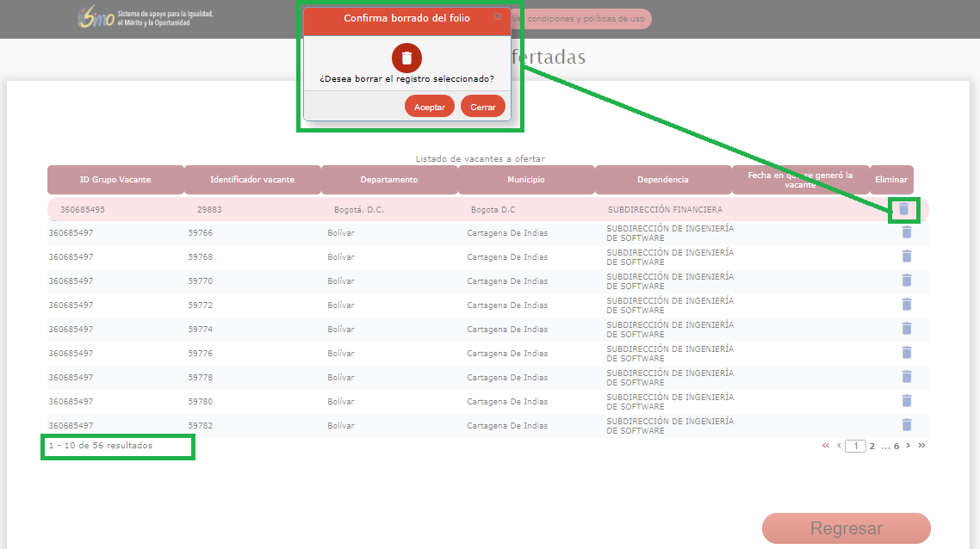
Task: Click Aceptar to confirm deletion
Action: 429,107
